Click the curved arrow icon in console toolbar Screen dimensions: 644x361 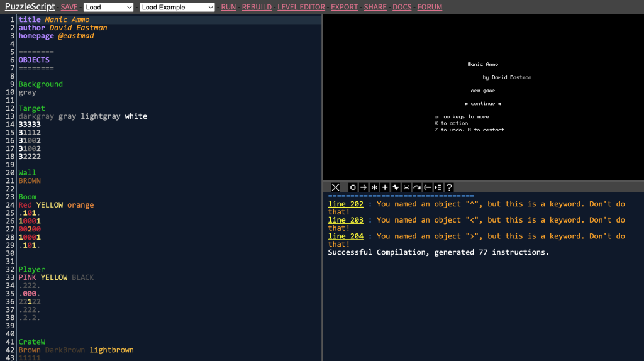click(x=417, y=187)
